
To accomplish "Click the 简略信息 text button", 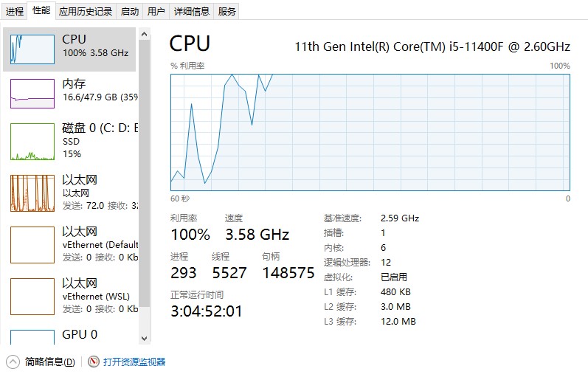I will 49,362.
